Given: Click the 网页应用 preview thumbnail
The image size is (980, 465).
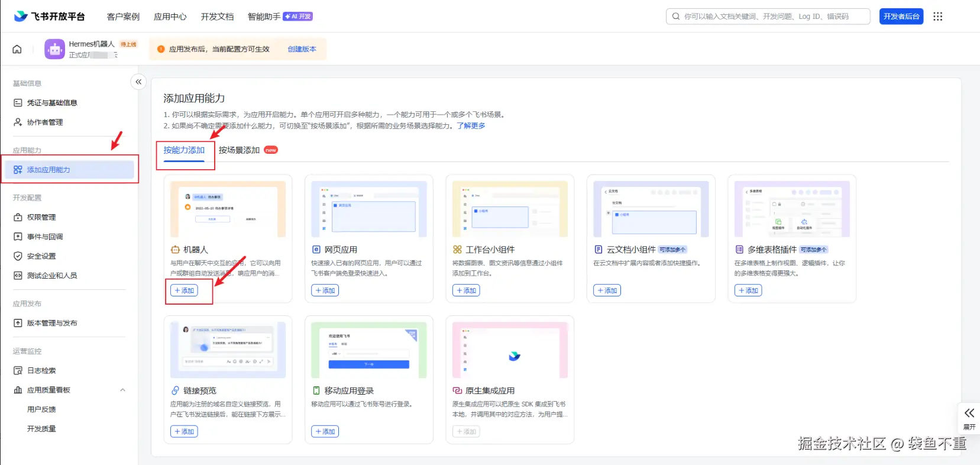Looking at the screenshot, I should point(368,209).
